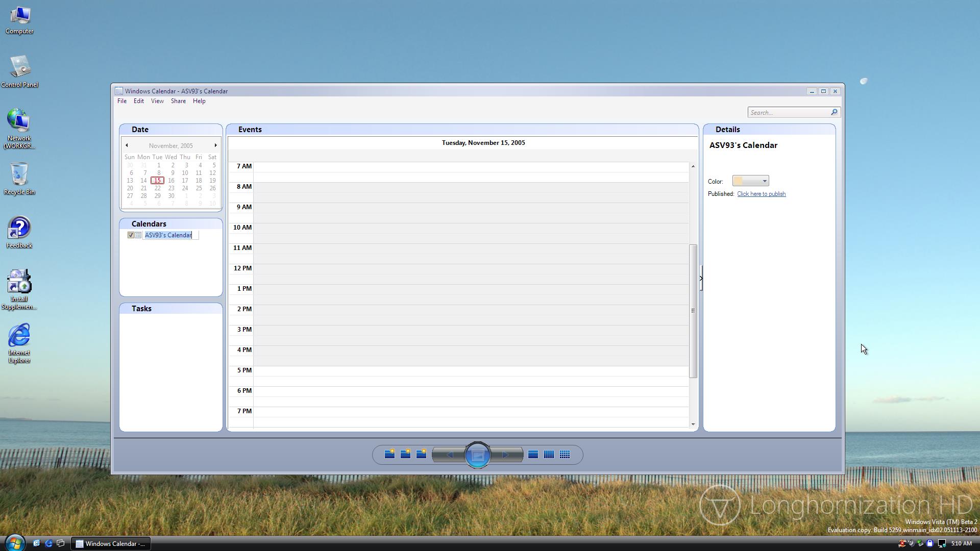This screenshot has height=551, width=980.
Task: Open the Windows Start orb
Action: pos(14,543)
